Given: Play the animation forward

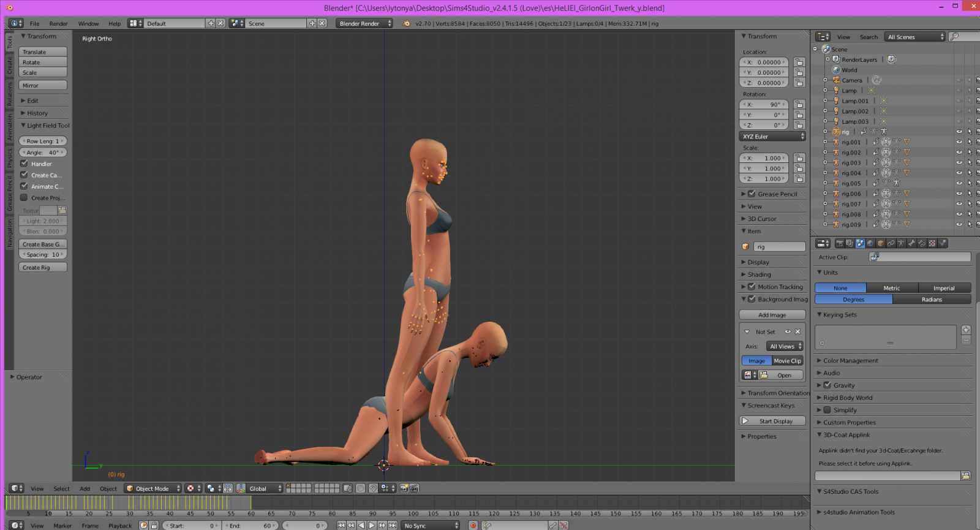Looking at the screenshot, I should (371, 525).
